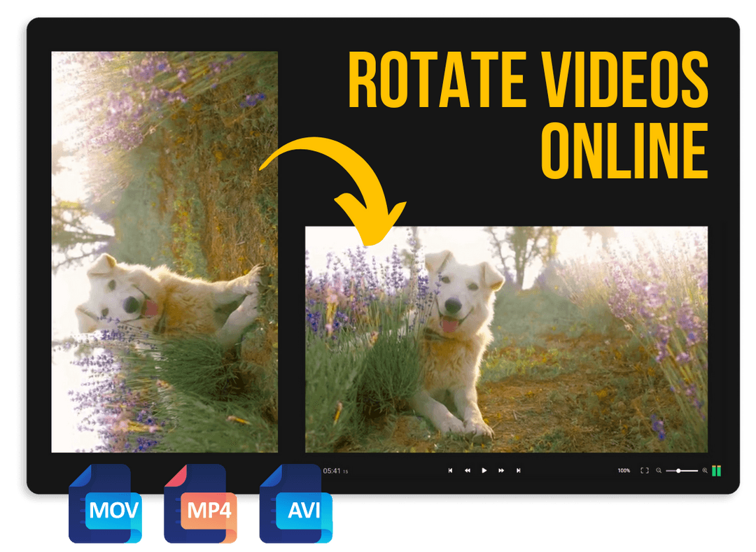
Task: Select the rotated vertical dog video thumbnail
Action: pos(164,252)
